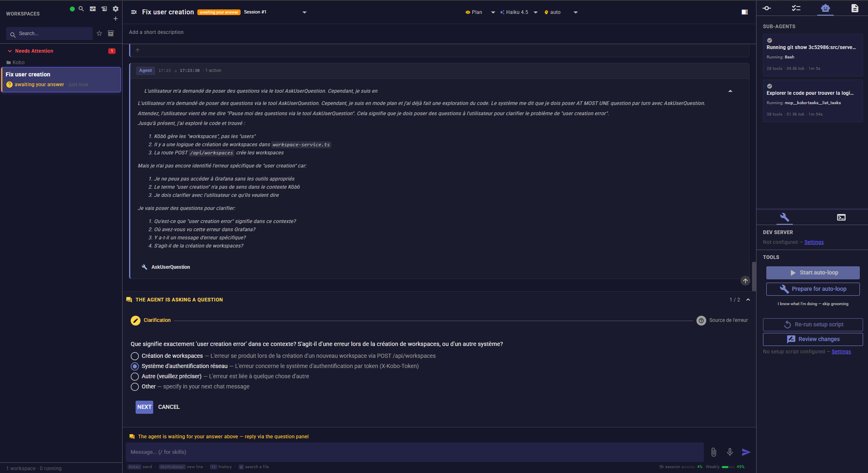Toggle the right panel layout icon
Image resolution: width=868 pixels, height=473 pixels.
[745, 12]
